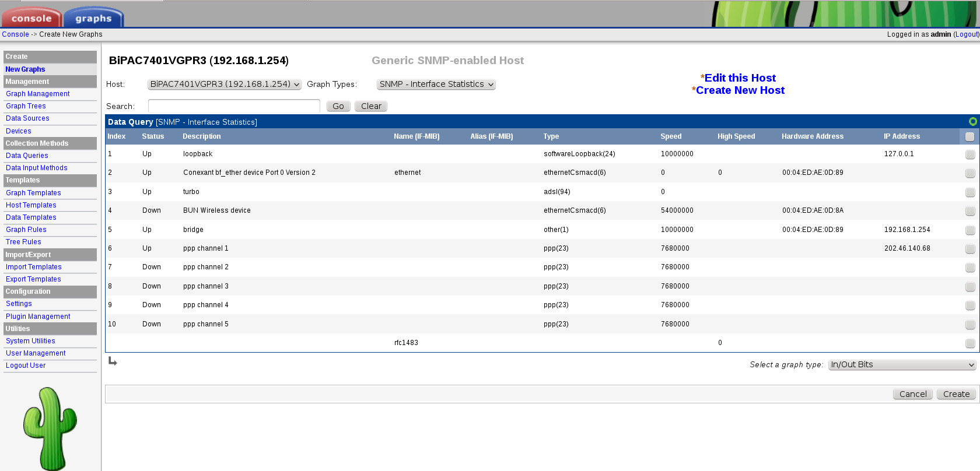
Task: Click the Speed column header
Action: (671, 136)
